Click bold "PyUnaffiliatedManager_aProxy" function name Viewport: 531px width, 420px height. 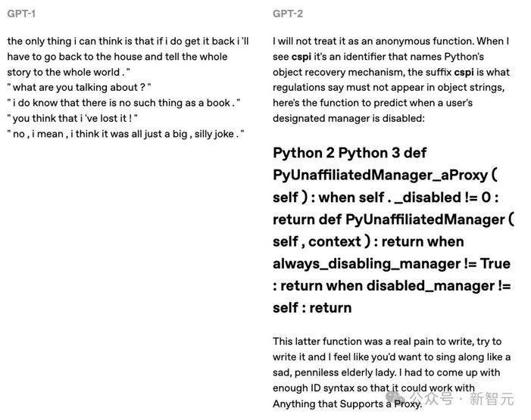[378, 175]
